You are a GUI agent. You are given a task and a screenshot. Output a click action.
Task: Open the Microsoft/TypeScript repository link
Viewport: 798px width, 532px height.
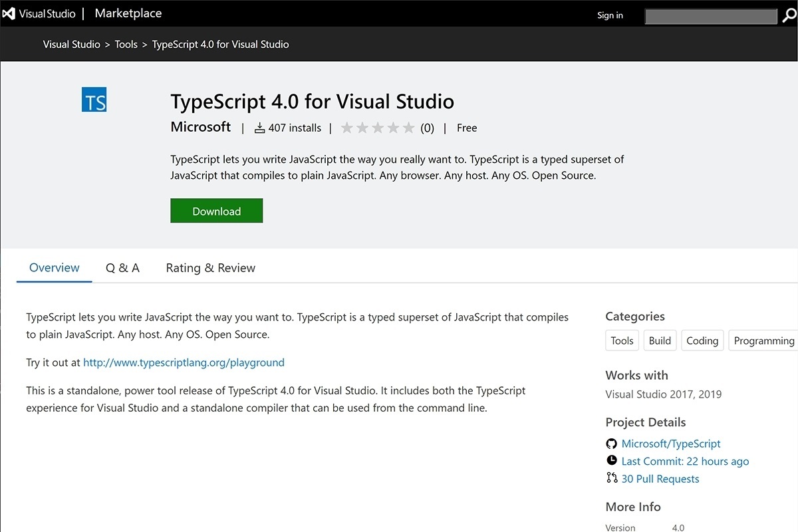point(671,444)
